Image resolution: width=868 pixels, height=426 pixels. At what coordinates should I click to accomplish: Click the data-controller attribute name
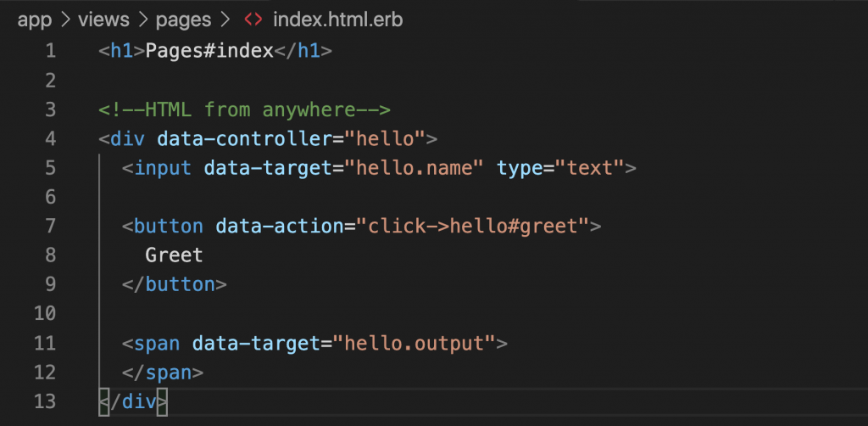[x=245, y=138]
